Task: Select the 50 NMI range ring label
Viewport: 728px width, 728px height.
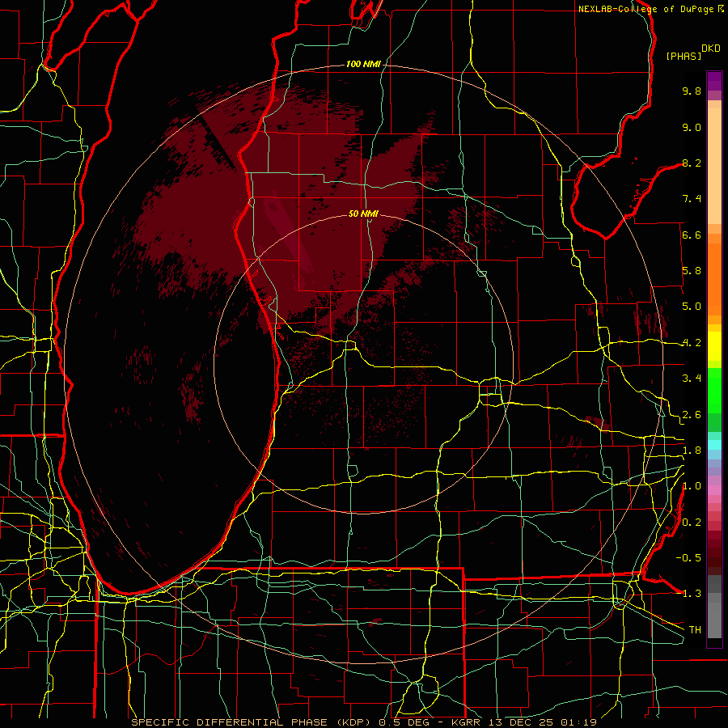Action: [363, 214]
